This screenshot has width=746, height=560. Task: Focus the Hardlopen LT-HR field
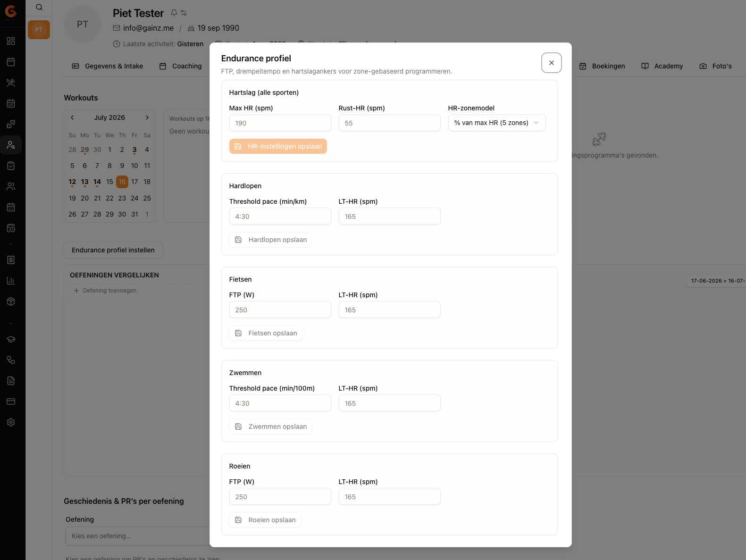point(390,216)
